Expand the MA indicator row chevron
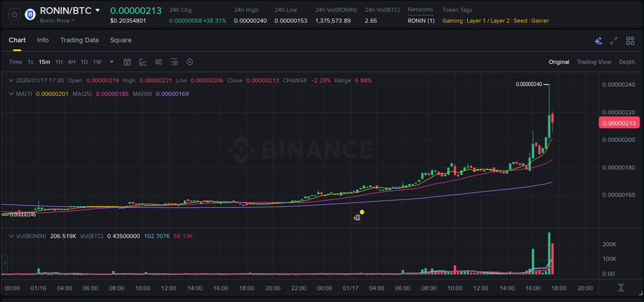The height and width of the screenshot is (302, 644). click(11, 94)
